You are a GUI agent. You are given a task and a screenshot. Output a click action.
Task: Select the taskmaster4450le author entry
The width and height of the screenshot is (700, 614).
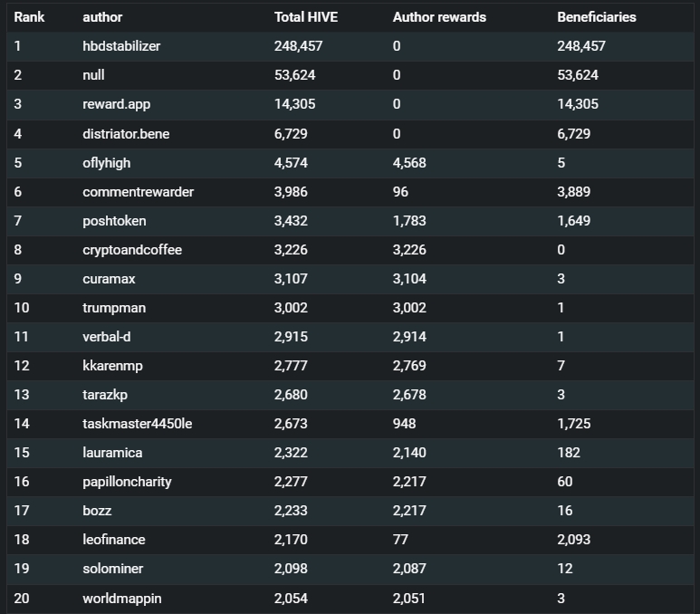tap(137, 423)
